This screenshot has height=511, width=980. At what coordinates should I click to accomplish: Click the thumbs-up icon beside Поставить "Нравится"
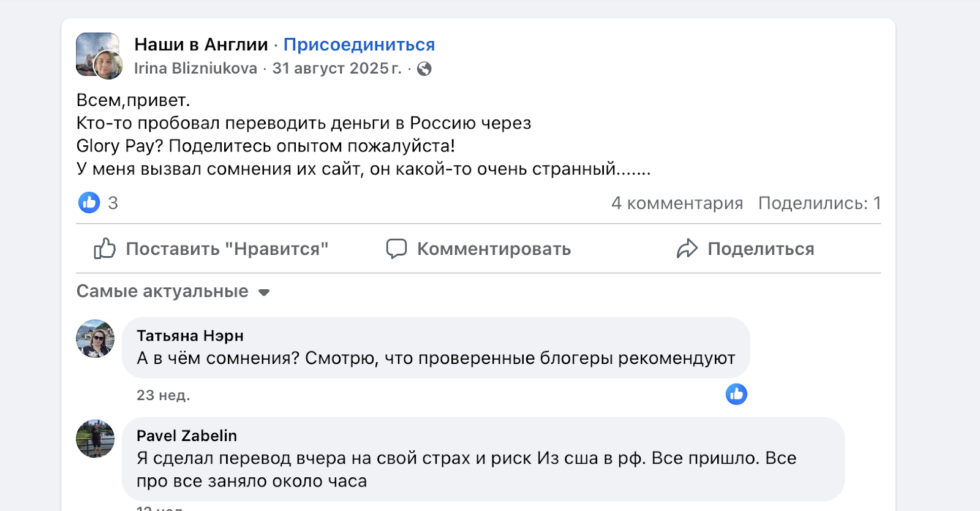(x=105, y=249)
